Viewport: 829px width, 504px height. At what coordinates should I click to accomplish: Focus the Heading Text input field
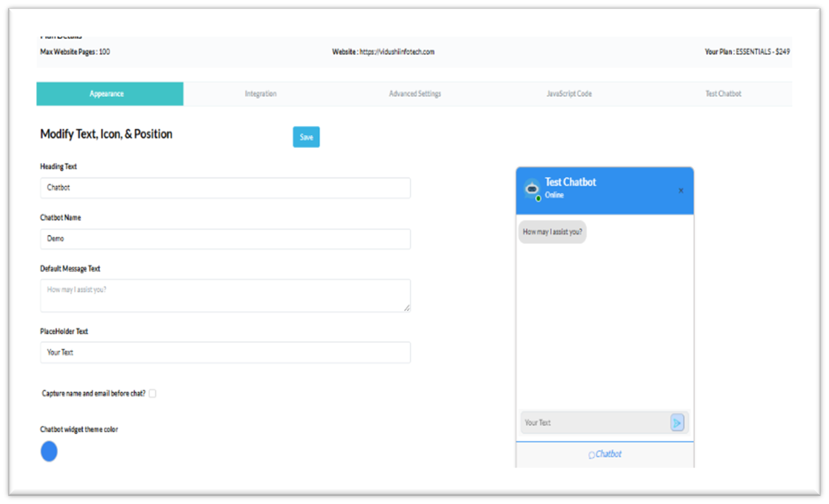coord(225,187)
